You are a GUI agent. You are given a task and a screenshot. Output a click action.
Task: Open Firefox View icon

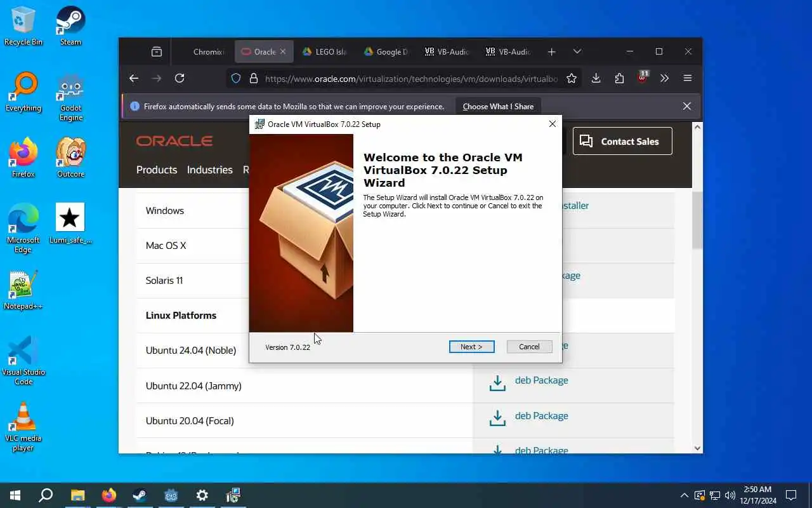tap(157, 52)
